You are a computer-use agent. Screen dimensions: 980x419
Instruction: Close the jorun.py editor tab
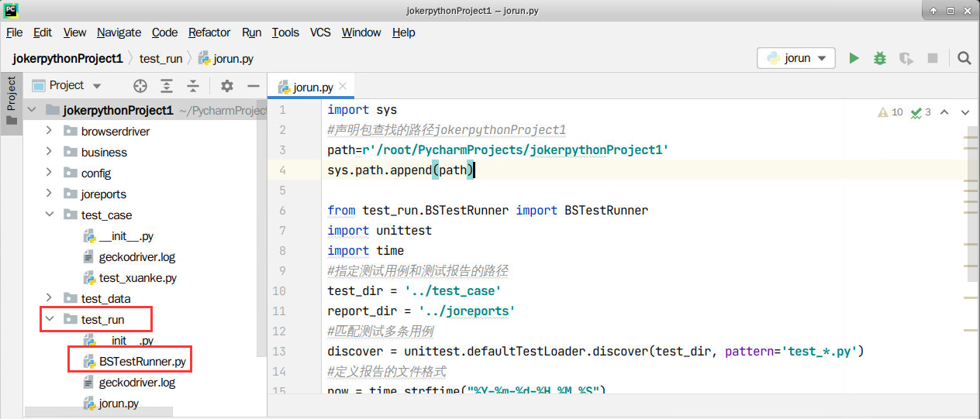pos(343,87)
